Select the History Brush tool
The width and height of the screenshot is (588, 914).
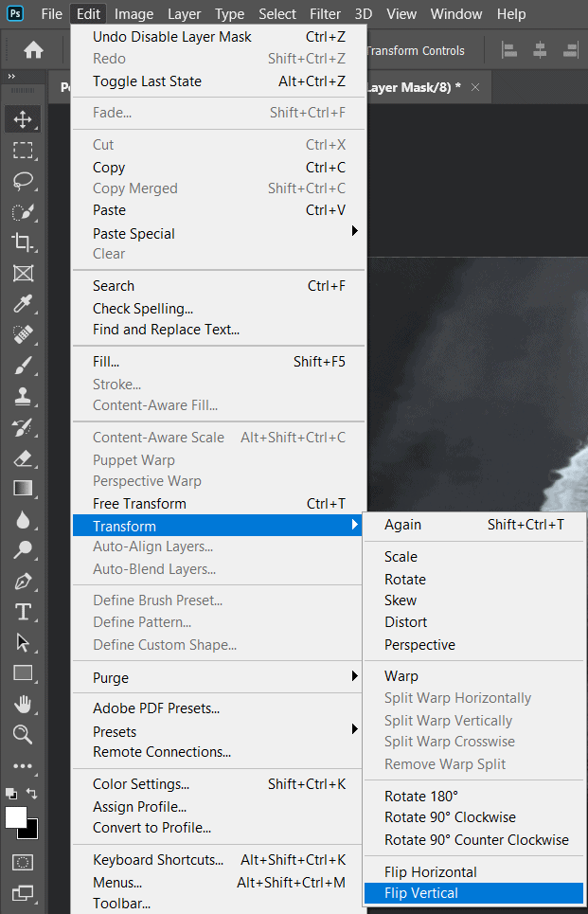[23, 427]
